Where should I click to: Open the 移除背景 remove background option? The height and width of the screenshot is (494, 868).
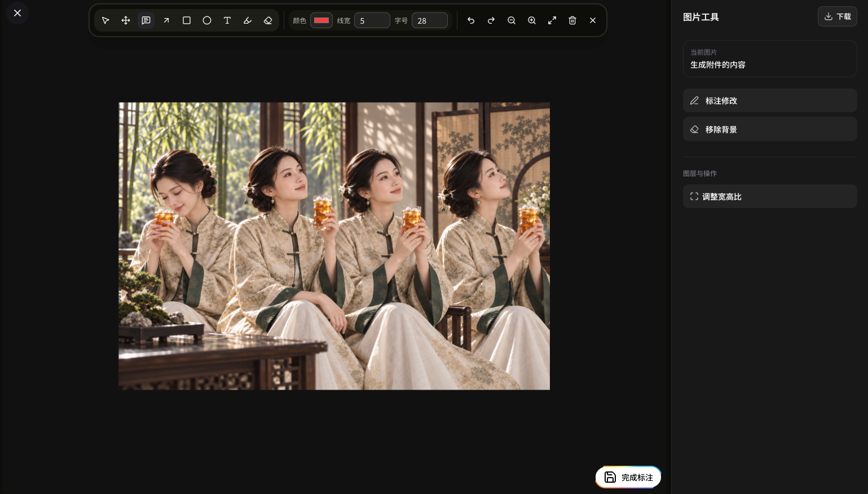pos(770,129)
